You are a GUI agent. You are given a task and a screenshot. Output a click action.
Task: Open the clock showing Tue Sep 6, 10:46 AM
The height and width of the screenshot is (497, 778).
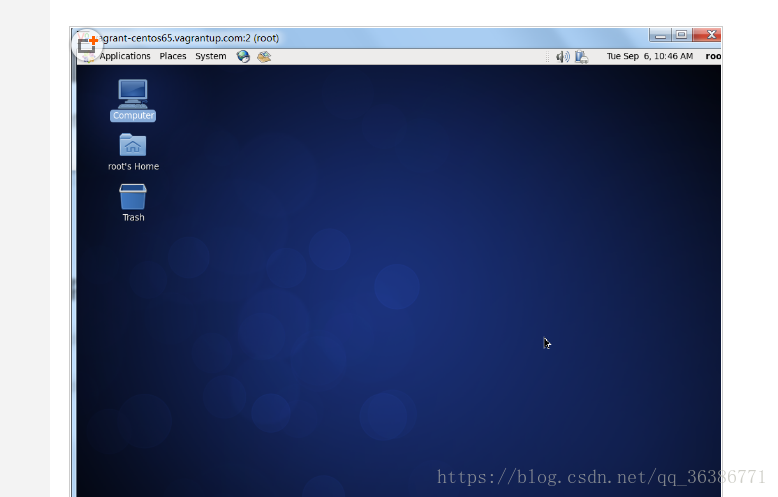coord(649,56)
